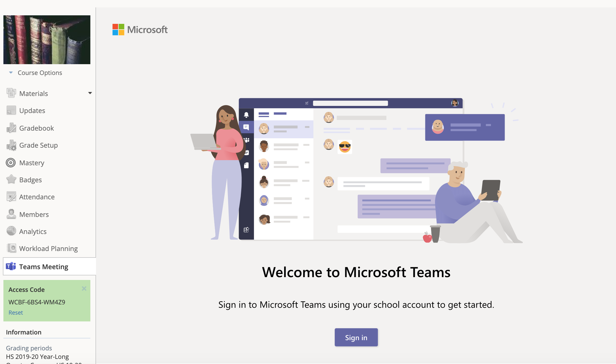Image resolution: width=616 pixels, height=364 pixels.
Task: Open Analytics
Action: (33, 232)
